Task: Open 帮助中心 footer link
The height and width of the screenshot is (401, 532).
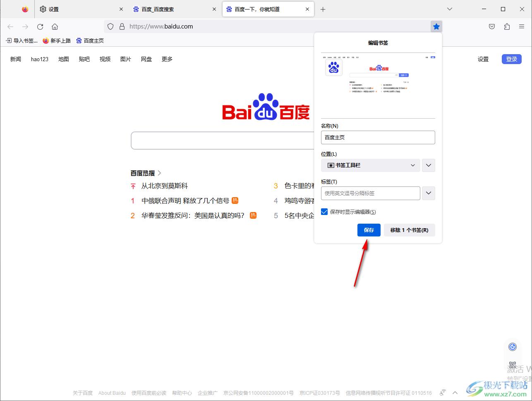Action: coord(182,393)
